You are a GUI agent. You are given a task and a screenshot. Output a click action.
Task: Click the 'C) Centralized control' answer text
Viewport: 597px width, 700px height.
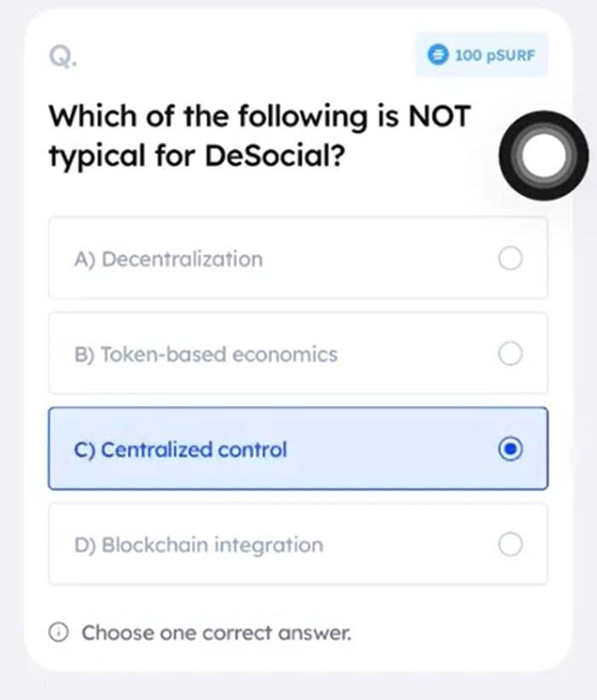coord(181,449)
